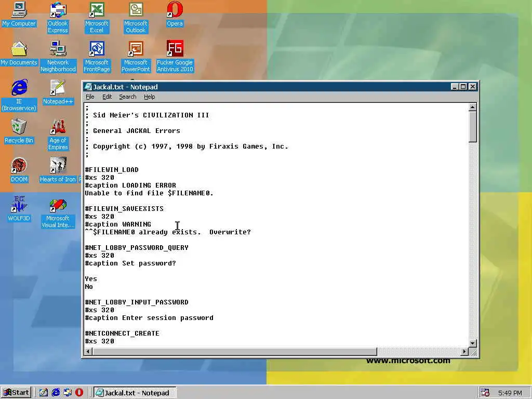Click the line '#NET_LOBBY_INPUT_PASSWORD'

(137, 302)
